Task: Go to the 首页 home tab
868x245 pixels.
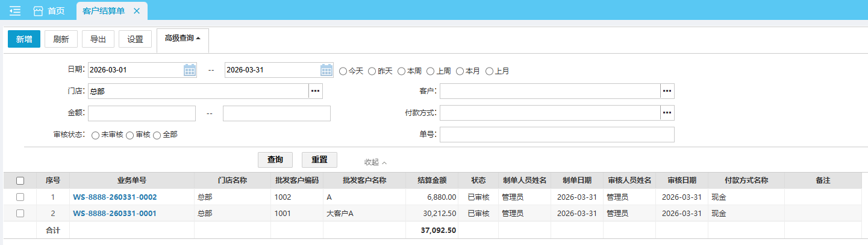Action: (x=49, y=11)
